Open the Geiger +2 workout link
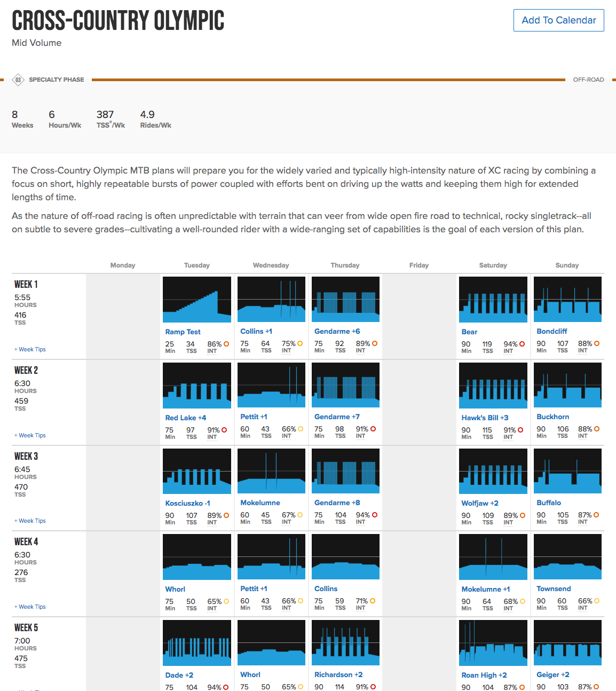Screen dimensions: 616x691 click(x=552, y=674)
